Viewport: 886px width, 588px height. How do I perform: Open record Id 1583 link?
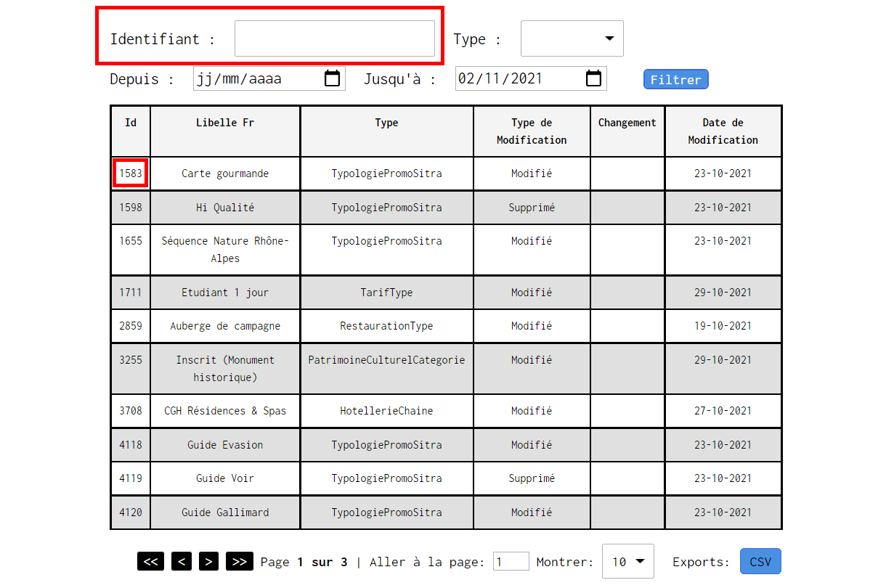tap(131, 173)
